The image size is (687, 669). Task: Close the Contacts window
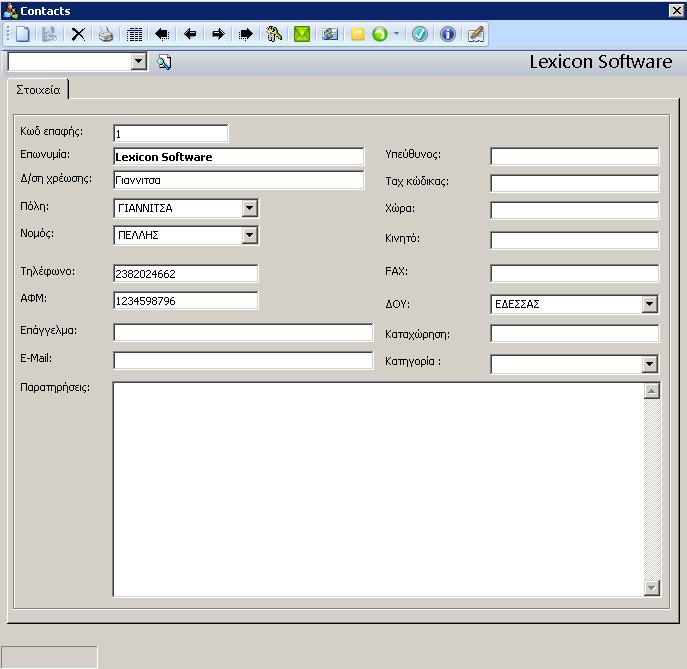click(x=676, y=10)
